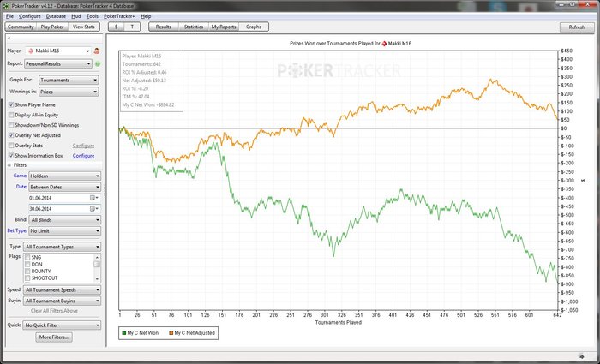Click the end date field 30.06.2014
600x364 pixels.
pyautogui.click(x=59, y=209)
